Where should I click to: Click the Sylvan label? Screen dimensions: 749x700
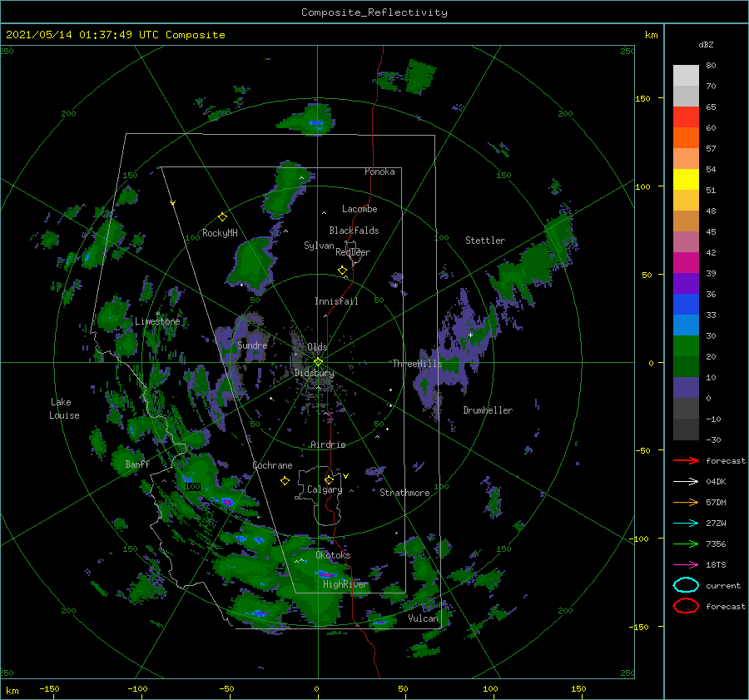pos(319,246)
